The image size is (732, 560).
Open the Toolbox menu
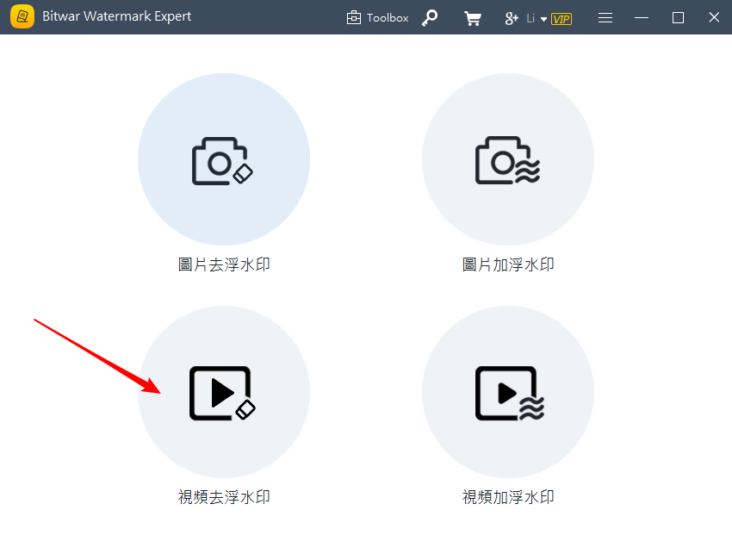[378, 18]
